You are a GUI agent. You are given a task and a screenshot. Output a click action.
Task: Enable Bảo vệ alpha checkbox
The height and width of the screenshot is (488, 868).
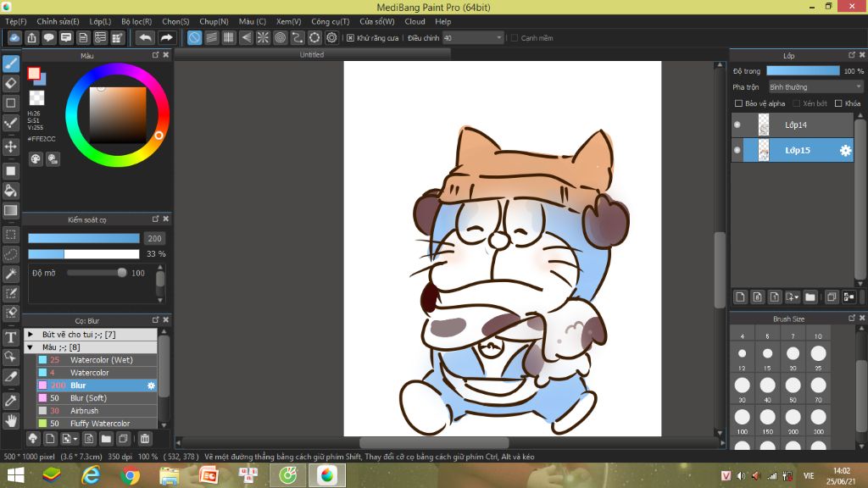pos(738,103)
